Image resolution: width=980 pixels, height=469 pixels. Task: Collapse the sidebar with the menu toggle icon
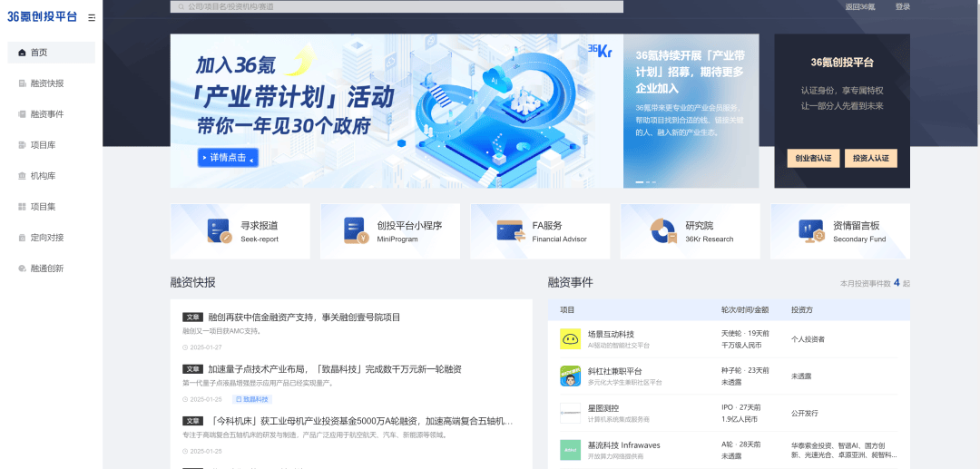coord(92,18)
